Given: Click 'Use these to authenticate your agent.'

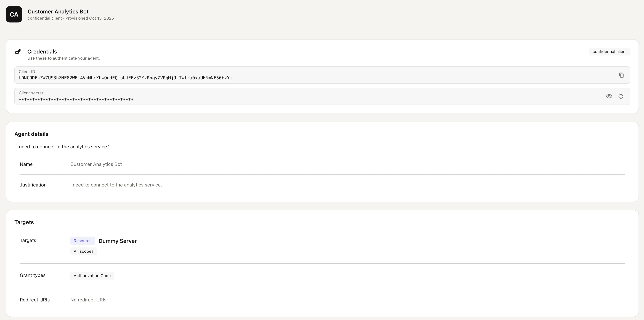Looking at the screenshot, I should pos(63,58).
